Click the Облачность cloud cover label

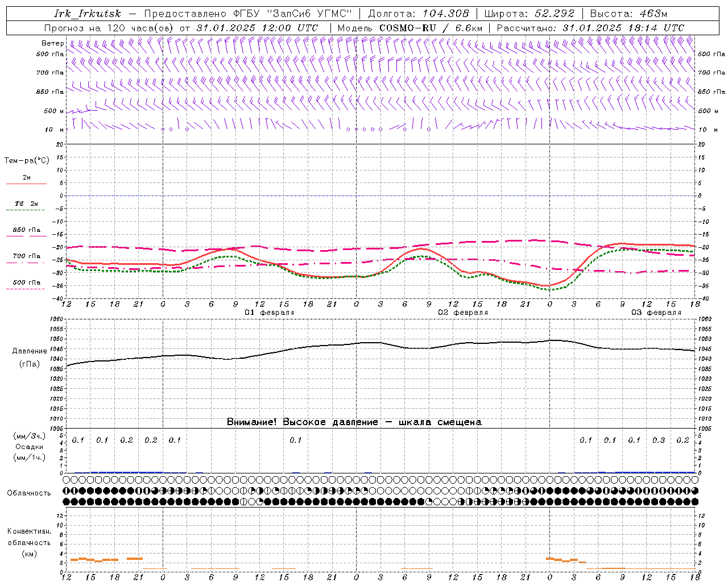point(29,493)
